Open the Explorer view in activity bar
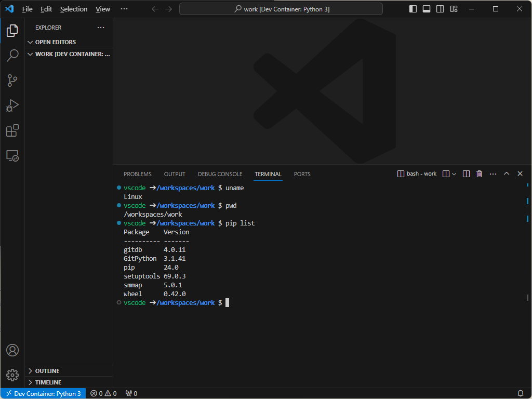Viewport: 532px width, 399px height. coord(12,31)
